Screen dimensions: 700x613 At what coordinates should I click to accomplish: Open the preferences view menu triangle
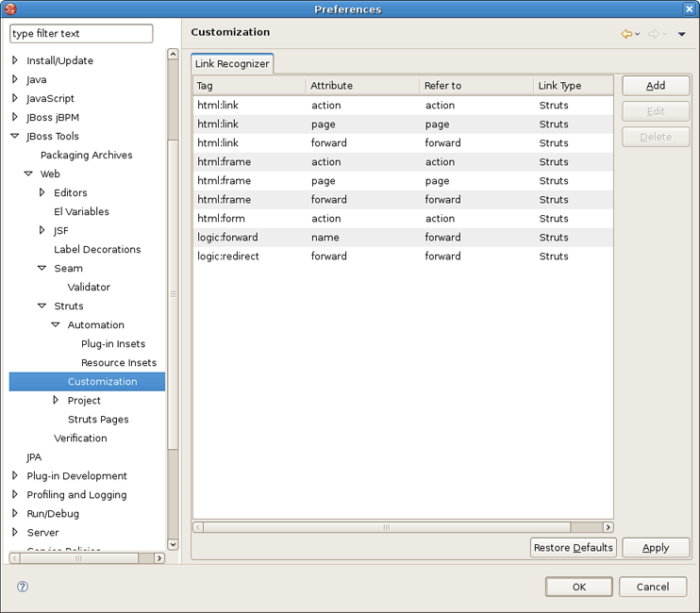681,35
